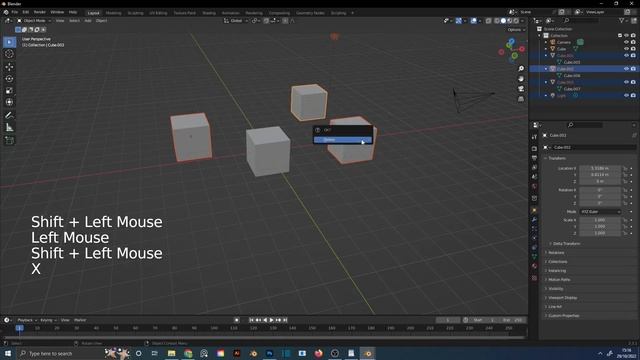Open the Material properties tab
Screen dimensions: 640x360
pos(534,266)
